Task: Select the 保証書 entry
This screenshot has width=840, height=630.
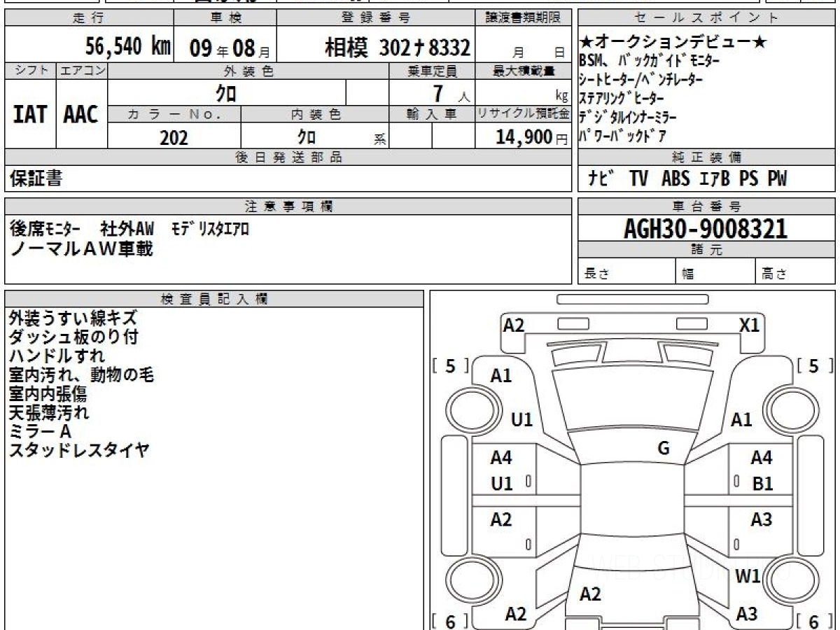Action: pos(36,179)
